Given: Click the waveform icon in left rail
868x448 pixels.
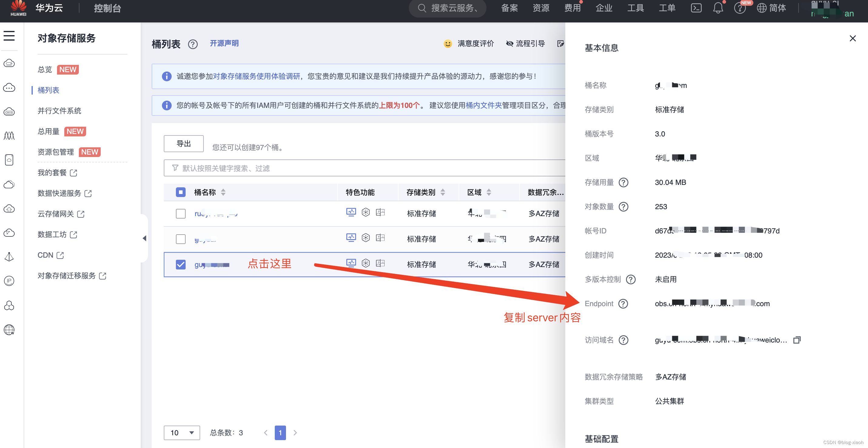Looking at the screenshot, I should (x=9, y=136).
